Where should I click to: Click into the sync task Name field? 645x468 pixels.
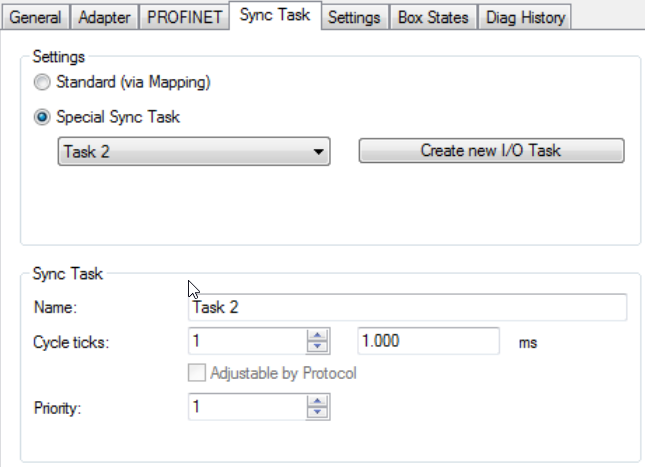pyautogui.click(x=407, y=308)
